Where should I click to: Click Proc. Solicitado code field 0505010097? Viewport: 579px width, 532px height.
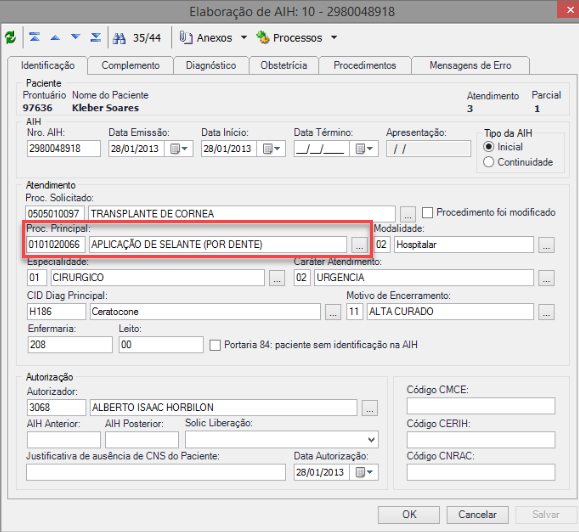[55, 214]
